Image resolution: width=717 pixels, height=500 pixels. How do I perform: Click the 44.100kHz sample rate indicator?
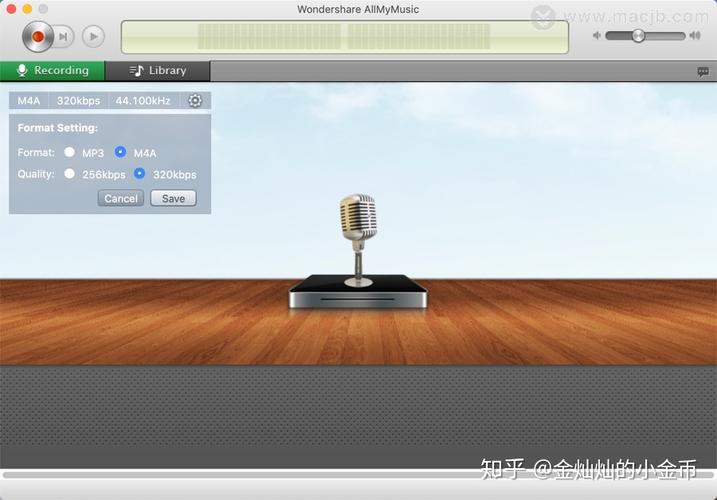[x=143, y=101]
